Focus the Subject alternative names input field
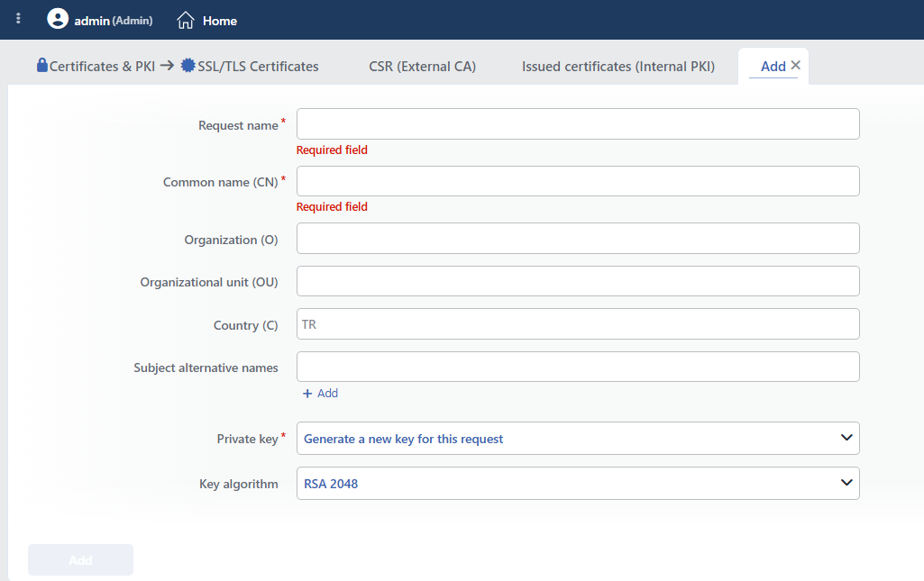 pyautogui.click(x=578, y=367)
